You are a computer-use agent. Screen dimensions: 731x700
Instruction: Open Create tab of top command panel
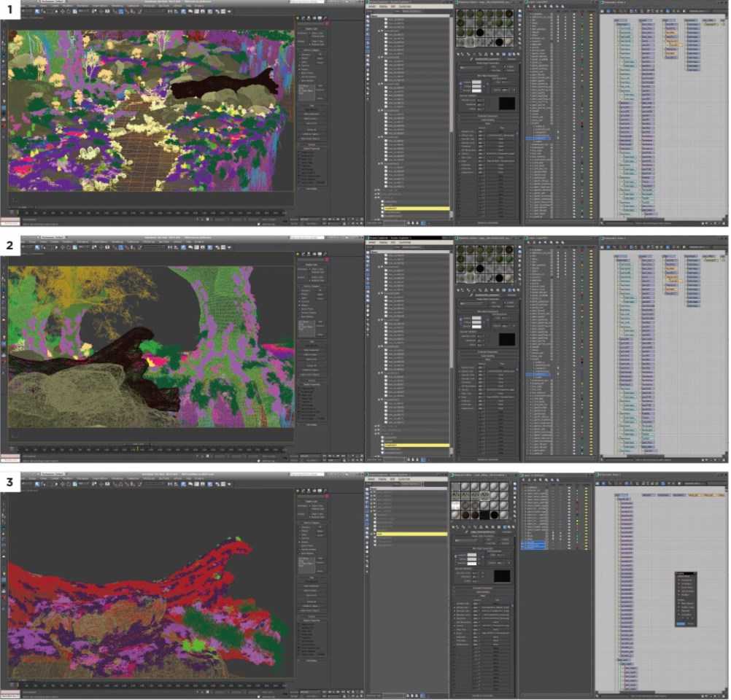point(298,18)
